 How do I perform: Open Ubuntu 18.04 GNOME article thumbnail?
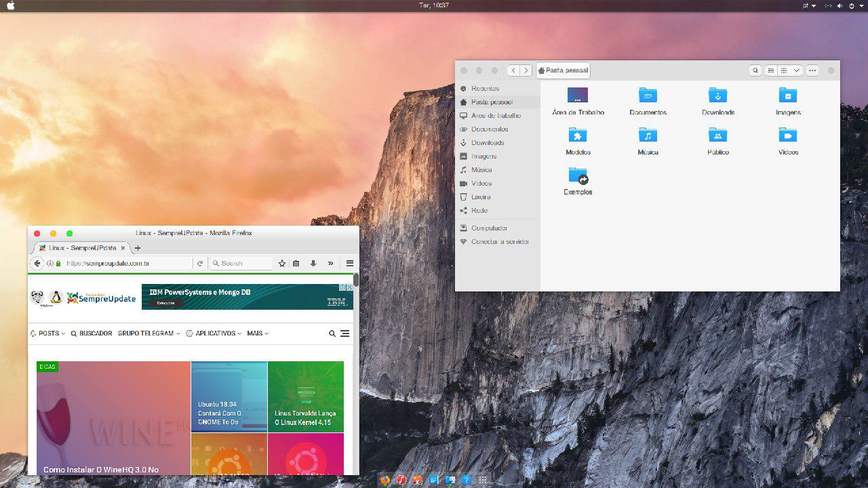tap(229, 396)
